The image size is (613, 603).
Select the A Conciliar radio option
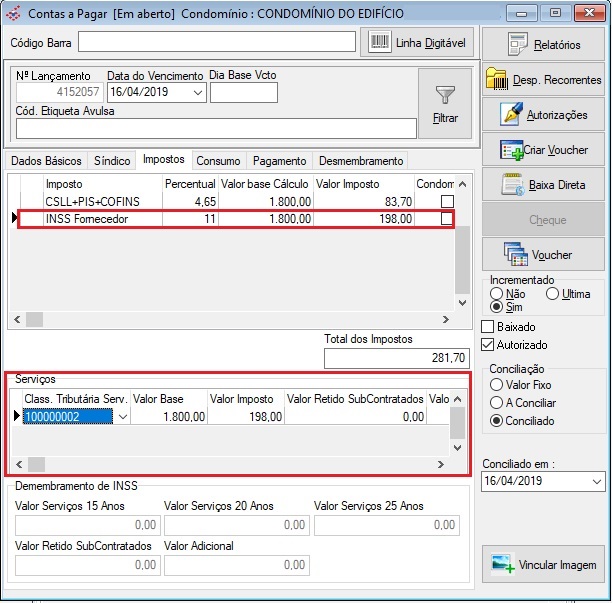496,402
